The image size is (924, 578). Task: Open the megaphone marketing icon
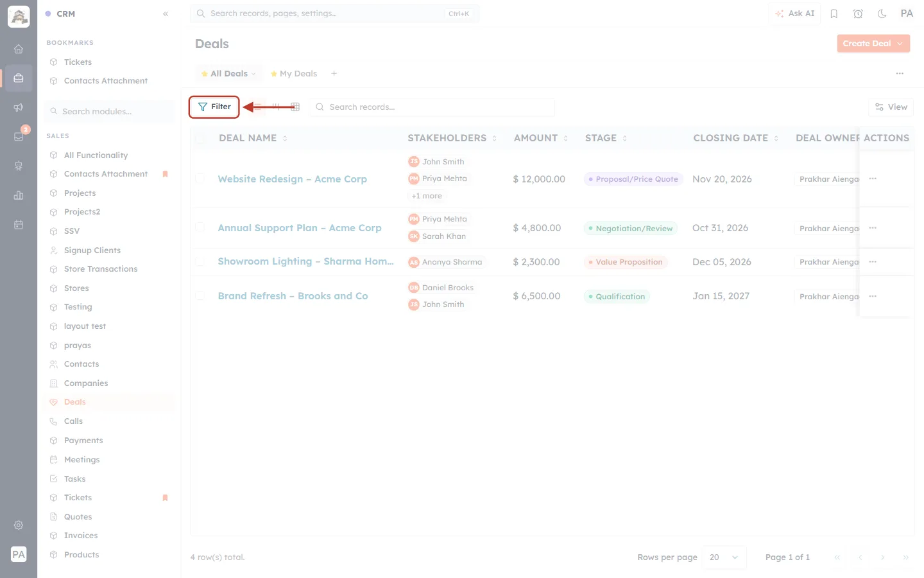click(x=19, y=107)
